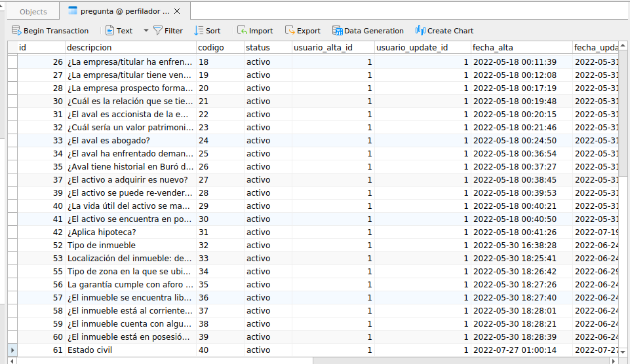Open the Data Generation tool
Image resolution: width=630 pixels, height=364 pixels.
[x=337, y=31]
